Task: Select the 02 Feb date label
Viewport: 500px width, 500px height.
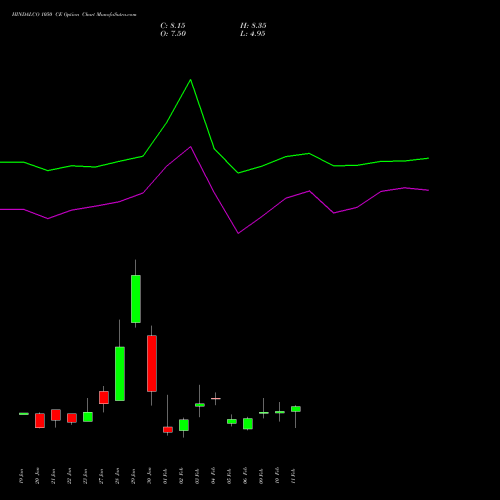Action: coord(181,476)
